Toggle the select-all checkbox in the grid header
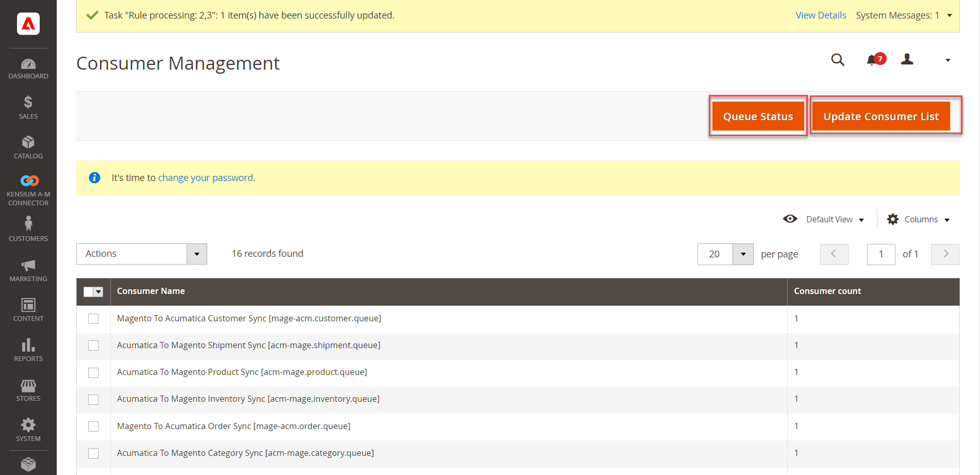Image resolution: width=980 pixels, height=475 pixels. pos(88,291)
